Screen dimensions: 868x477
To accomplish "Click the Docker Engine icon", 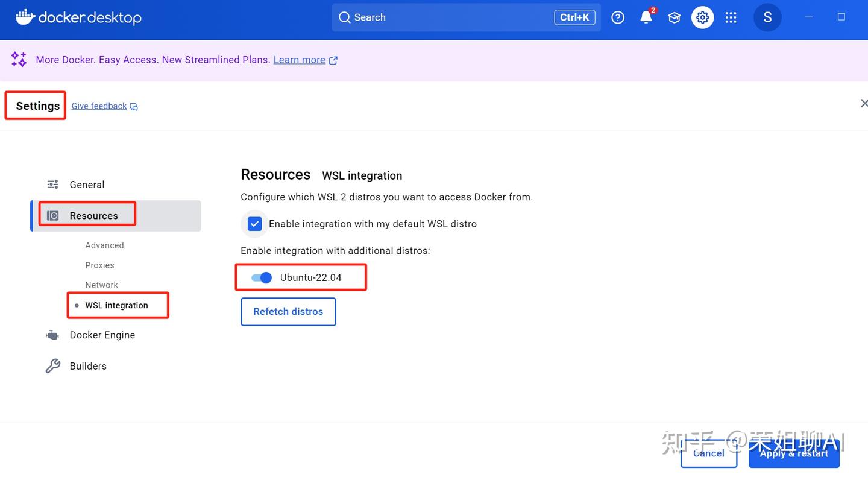I will pyautogui.click(x=53, y=335).
